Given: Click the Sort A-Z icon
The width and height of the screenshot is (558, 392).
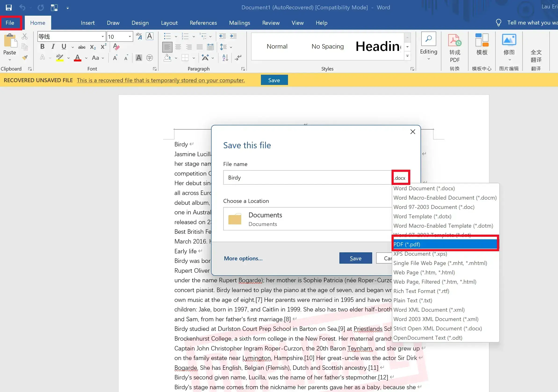Looking at the screenshot, I should pyautogui.click(x=225, y=58).
